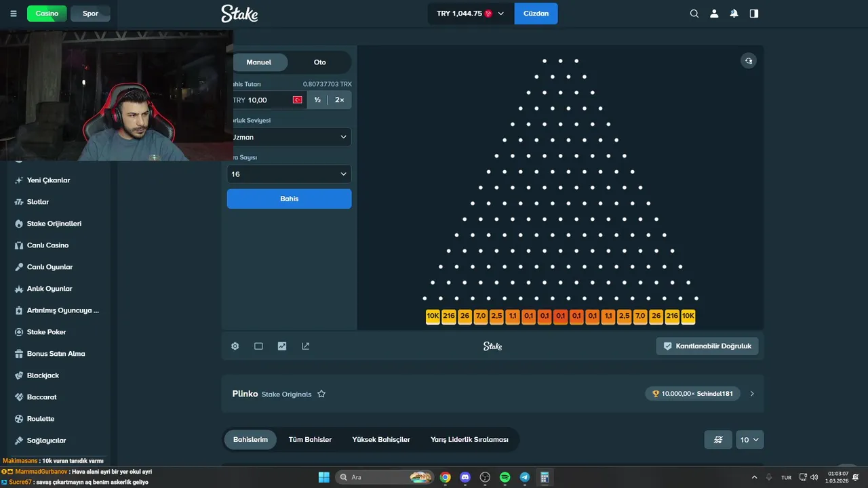Viewport: 868px width, 488px height.
Task: Double the bet with 2× button
Action: click(339, 100)
